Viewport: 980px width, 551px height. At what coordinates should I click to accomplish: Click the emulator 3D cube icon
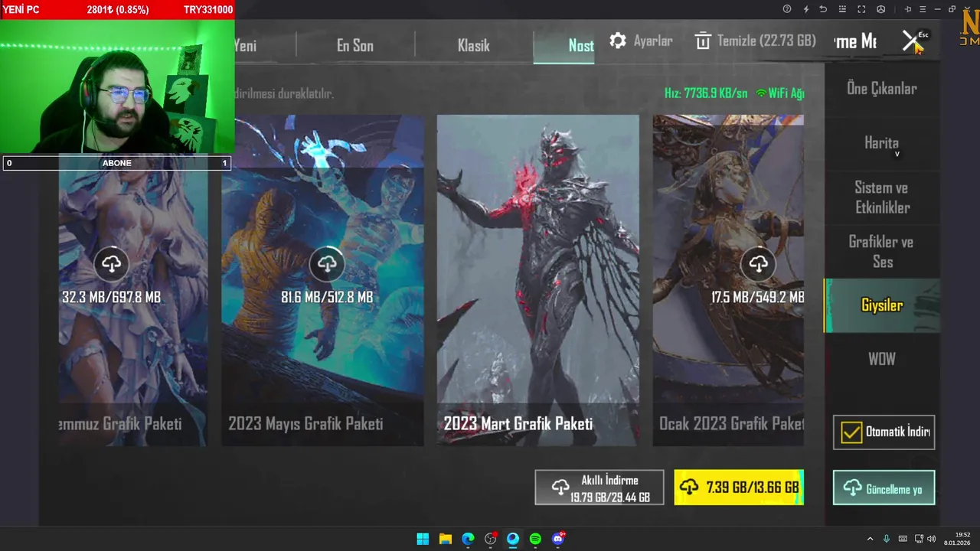[880, 9]
